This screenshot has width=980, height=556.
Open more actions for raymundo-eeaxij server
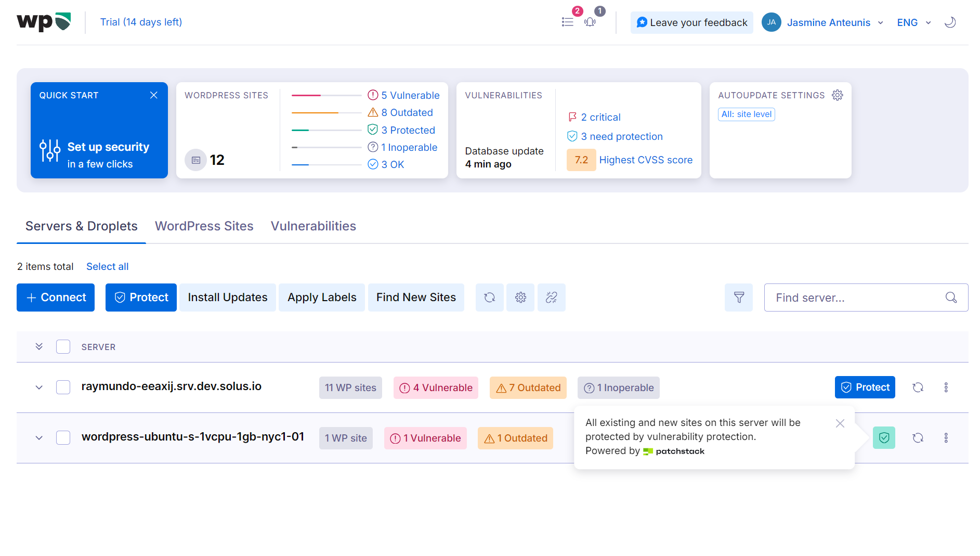tap(946, 387)
